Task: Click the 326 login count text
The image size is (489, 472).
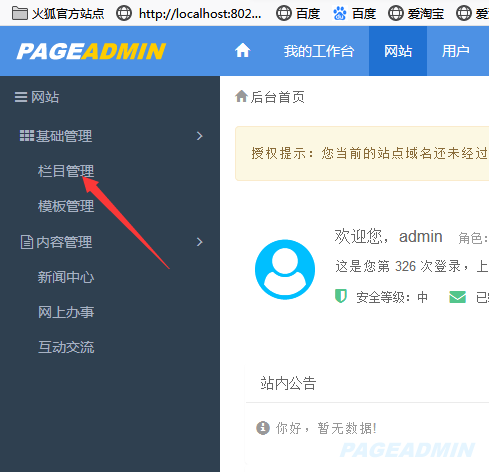Action: point(406,267)
